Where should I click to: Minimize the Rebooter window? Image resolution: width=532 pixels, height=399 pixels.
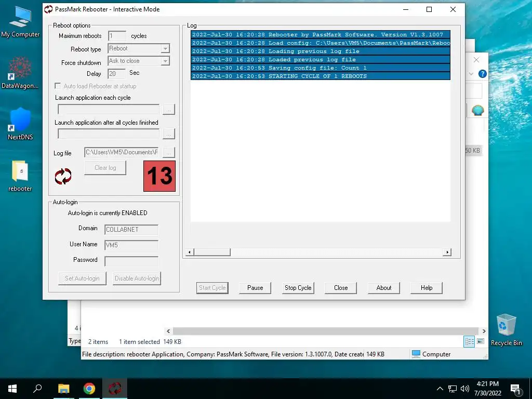tap(405, 9)
